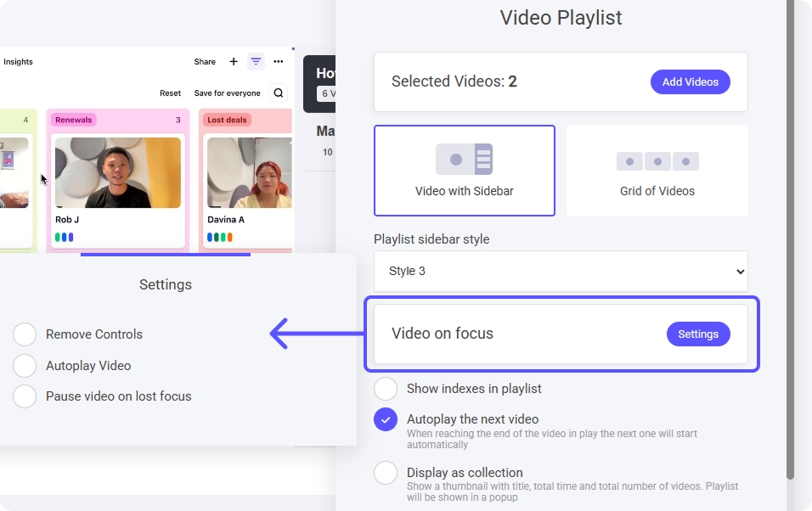Open Davina A video thumbnail
Viewport: 812px width, 511px height.
(x=249, y=173)
